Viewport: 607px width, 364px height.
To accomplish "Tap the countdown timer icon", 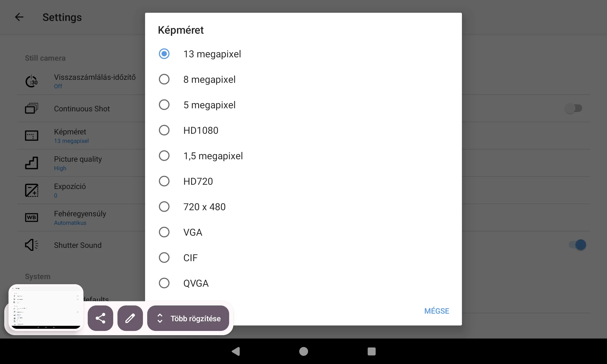I will coord(32,81).
